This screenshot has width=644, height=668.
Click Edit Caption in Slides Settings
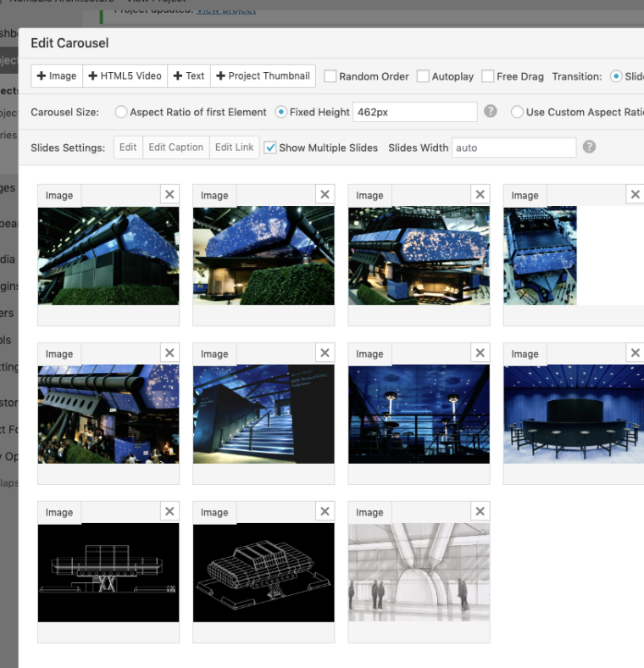[175, 148]
